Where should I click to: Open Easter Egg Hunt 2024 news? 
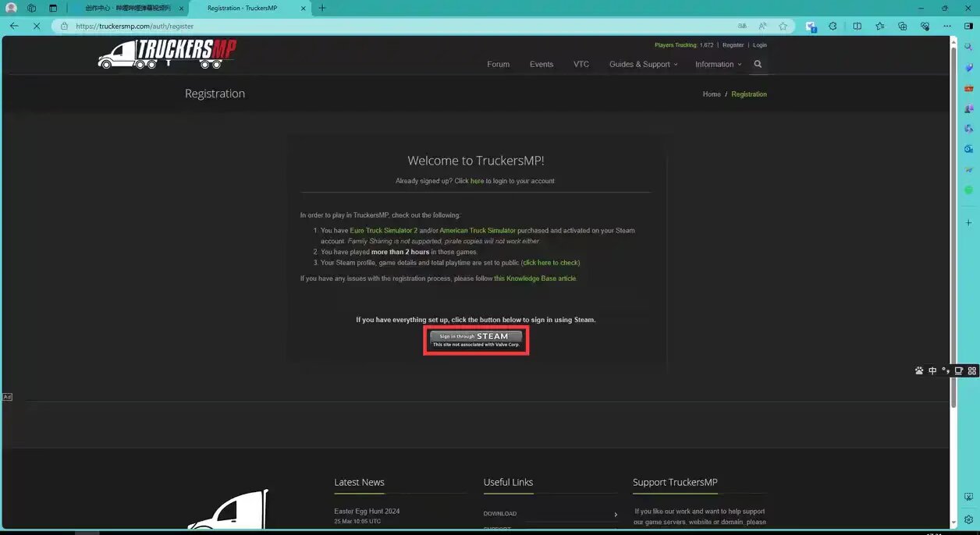(367, 512)
